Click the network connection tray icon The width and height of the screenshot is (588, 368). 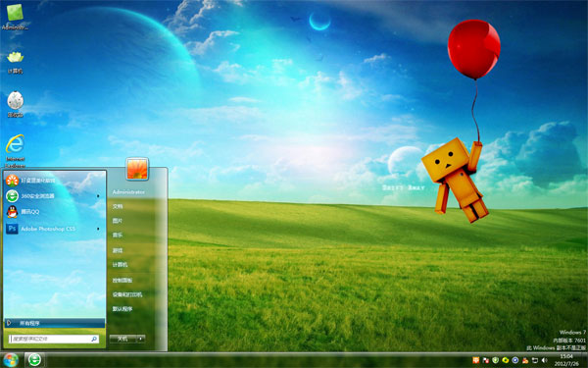pyautogui.click(x=535, y=360)
